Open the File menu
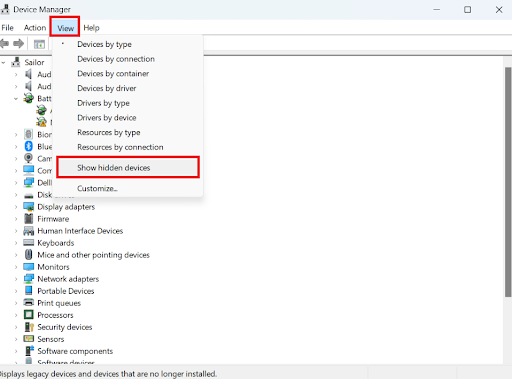The width and height of the screenshot is (512, 379). 7,28
